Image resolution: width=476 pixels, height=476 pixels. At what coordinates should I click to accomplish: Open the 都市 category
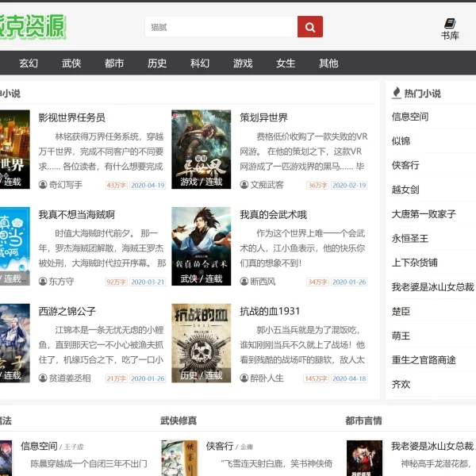114,63
